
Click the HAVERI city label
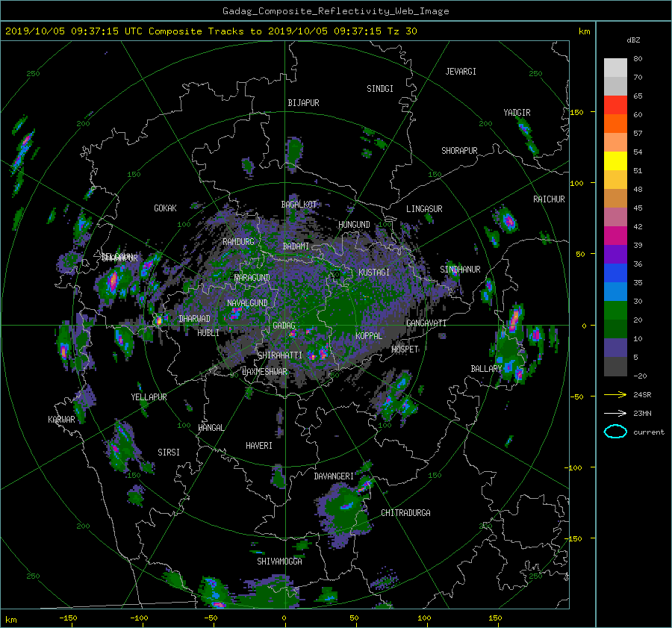click(259, 446)
